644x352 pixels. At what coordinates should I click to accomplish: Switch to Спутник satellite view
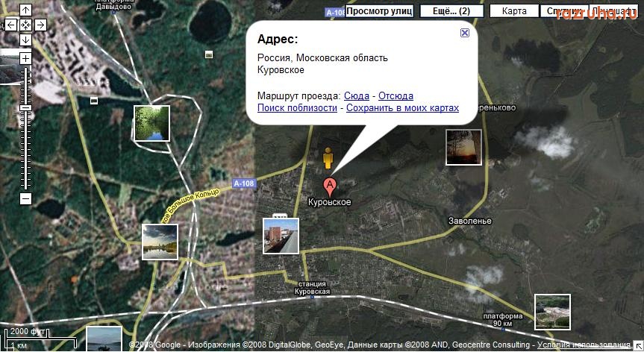point(564,11)
